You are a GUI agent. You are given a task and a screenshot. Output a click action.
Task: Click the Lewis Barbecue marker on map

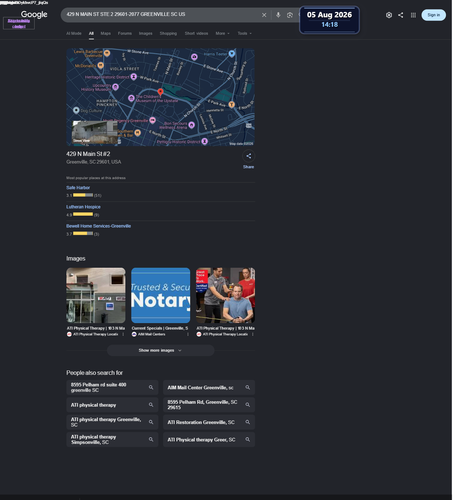tap(108, 53)
